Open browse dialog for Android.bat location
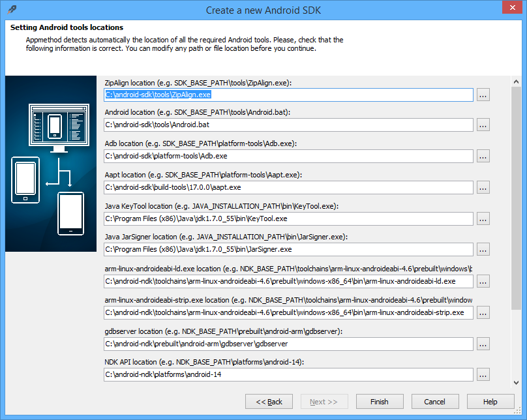Image resolution: width=527 pixels, height=420 pixels. coord(483,125)
